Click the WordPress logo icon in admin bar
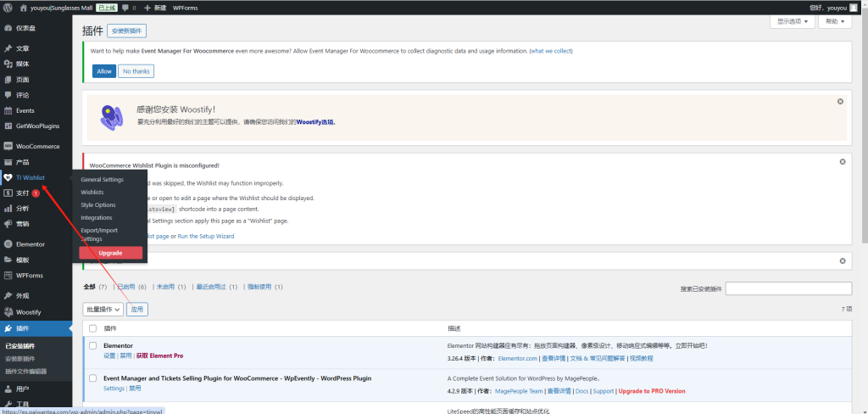This screenshot has width=868, height=414. [8, 8]
